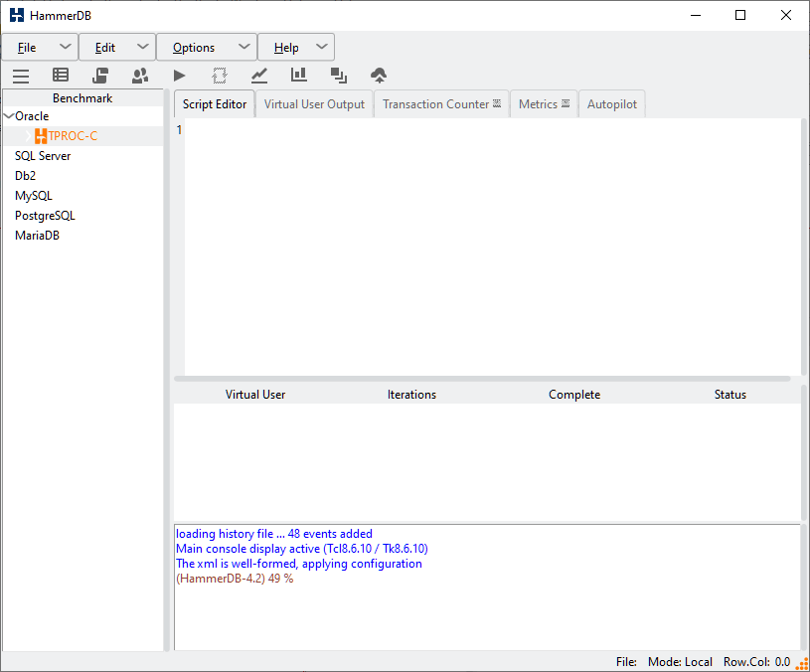Open the Help menu
The height and width of the screenshot is (672, 810).
click(296, 48)
